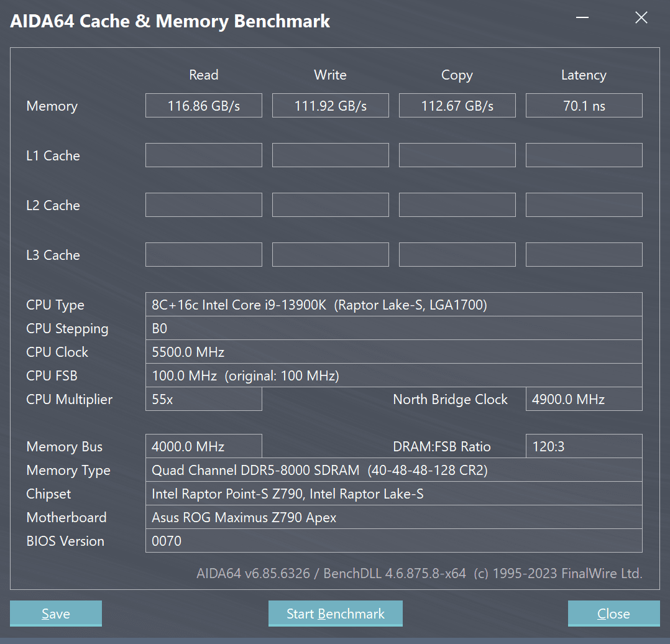Click the Copy column header
This screenshot has width=670, height=644.
pos(457,75)
